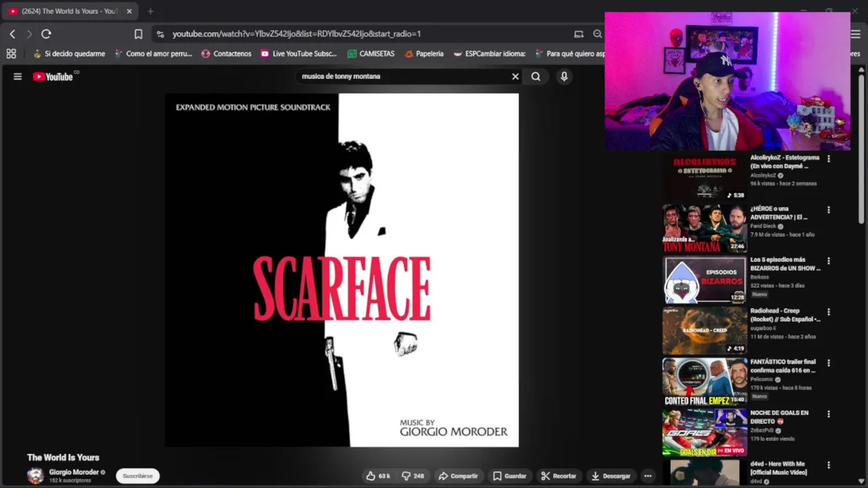Image resolution: width=868 pixels, height=488 pixels.
Task: Clear the search box with the X
Action: (x=515, y=77)
